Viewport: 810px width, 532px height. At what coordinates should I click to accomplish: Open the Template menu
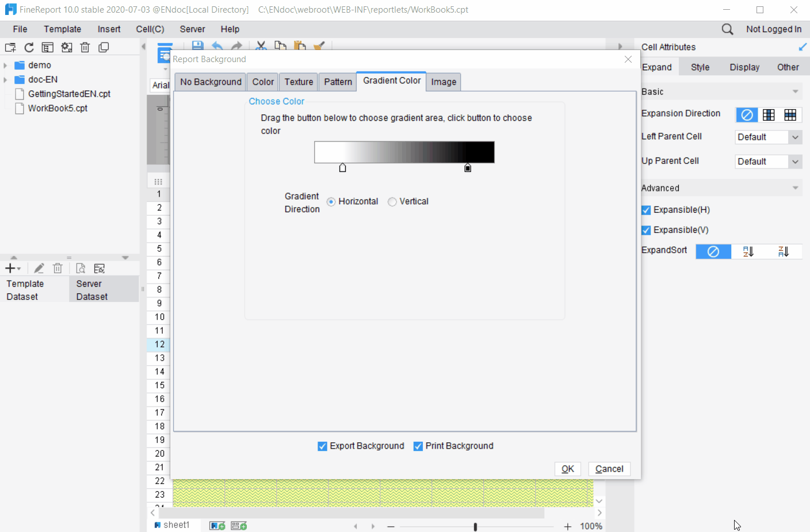point(62,29)
